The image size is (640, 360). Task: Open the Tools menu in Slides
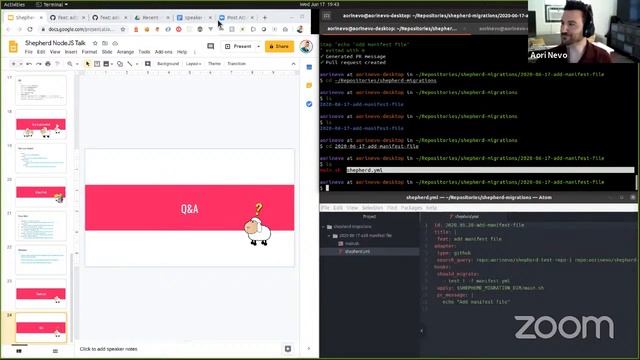(144, 52)
